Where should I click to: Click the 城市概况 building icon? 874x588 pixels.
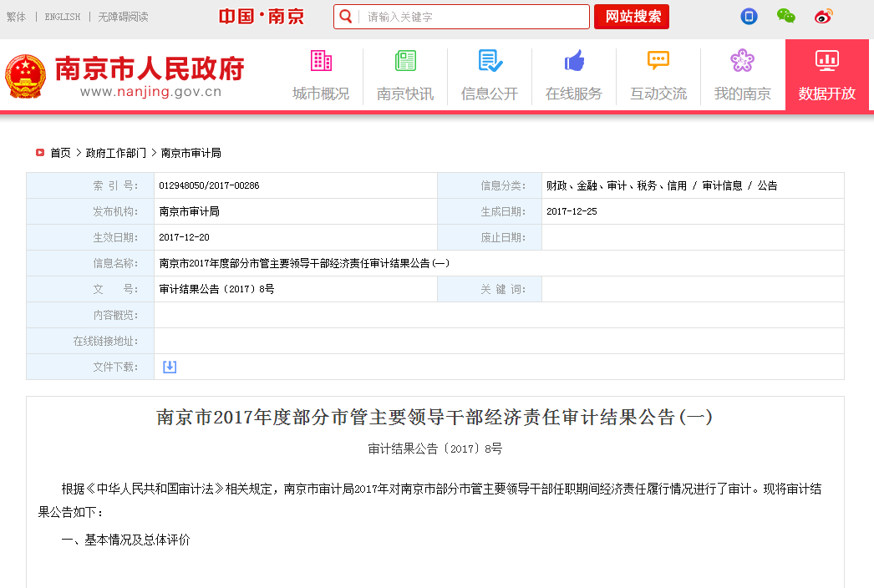[321, 61]
